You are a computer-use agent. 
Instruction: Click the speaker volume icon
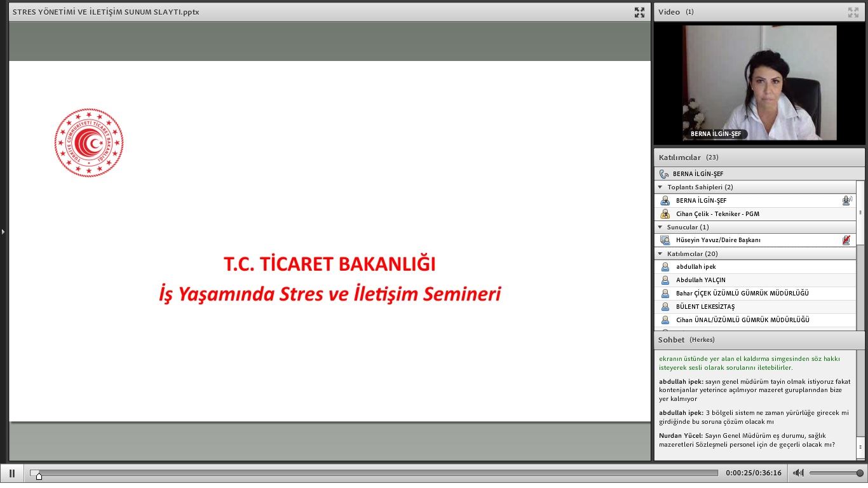tap(799, 473)
